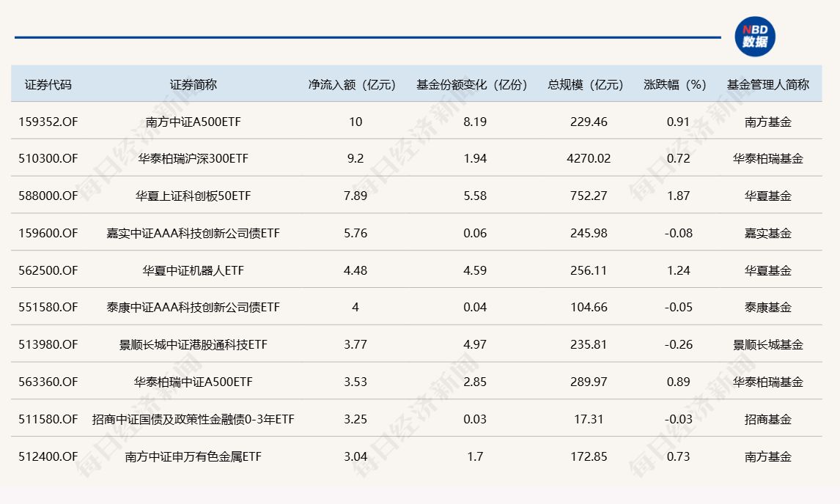Viewport: 840px width, 504px height.
Task: Open the 南方中证A500ETF fund name
Action: pos(194,122)
